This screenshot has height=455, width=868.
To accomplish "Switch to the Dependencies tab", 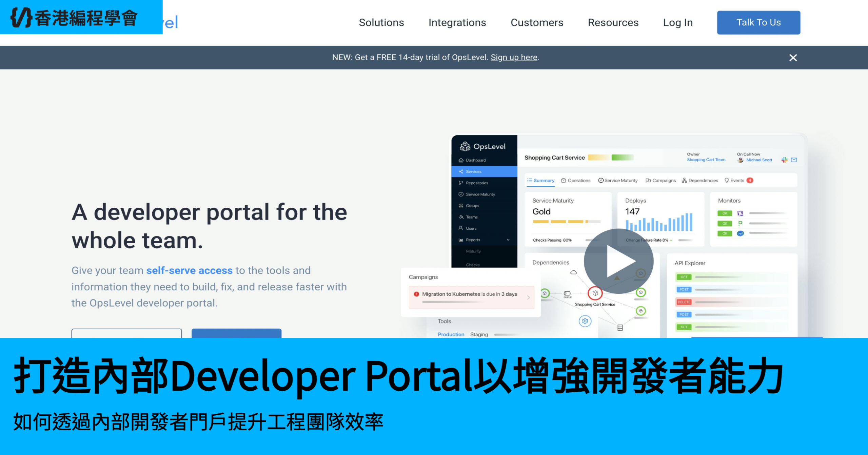I will click(700, 181).
